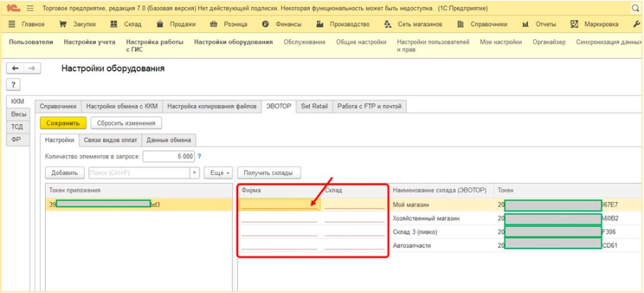Viewport: 644px width, 293px height.
Task: Open Пользователи link
Action: (31, 42)
